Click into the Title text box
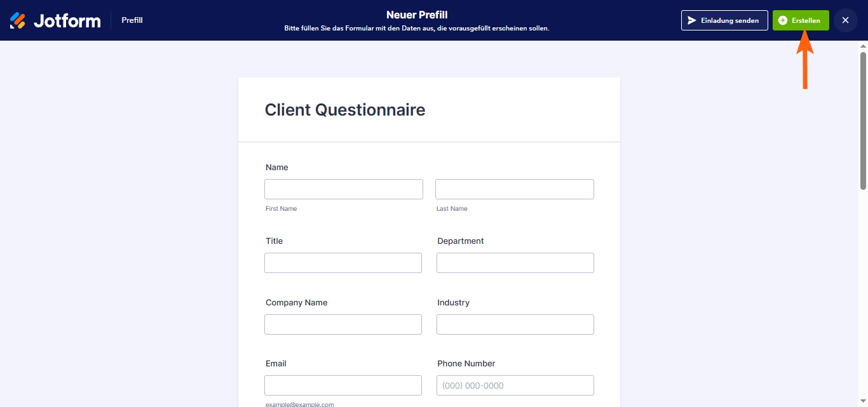This screenshot has width=868, height=407. tap(343, 263)
